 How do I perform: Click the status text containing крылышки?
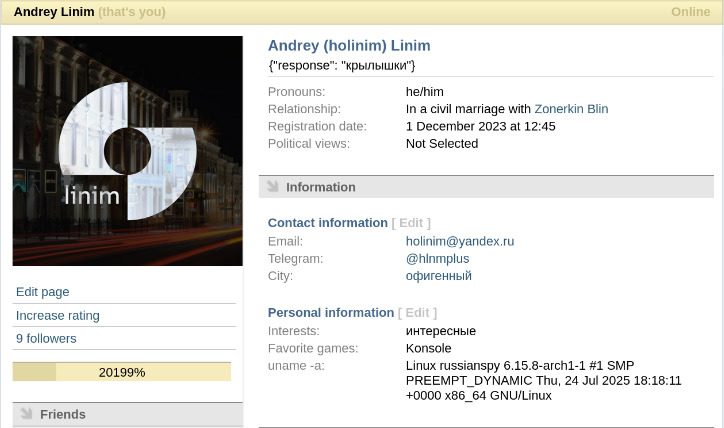tap(342, 65)
